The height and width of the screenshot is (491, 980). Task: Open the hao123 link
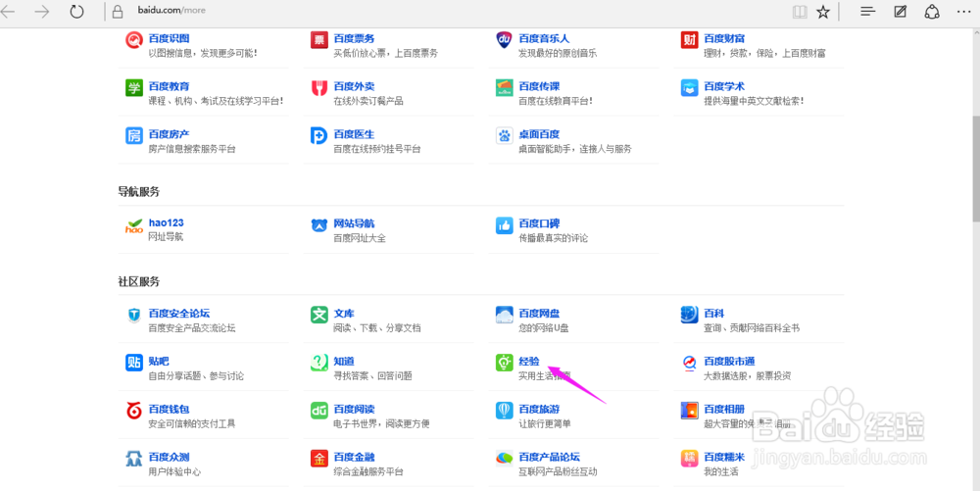click(x=167, y=223)
